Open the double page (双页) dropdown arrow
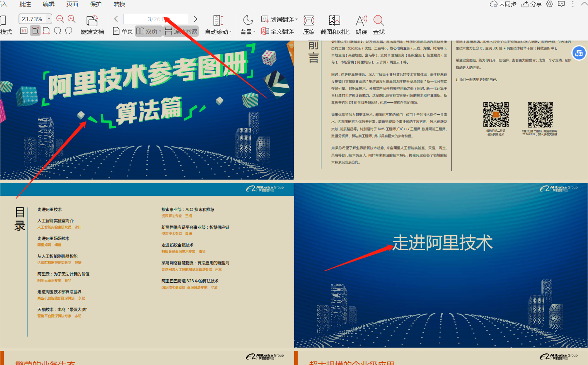 160,32
